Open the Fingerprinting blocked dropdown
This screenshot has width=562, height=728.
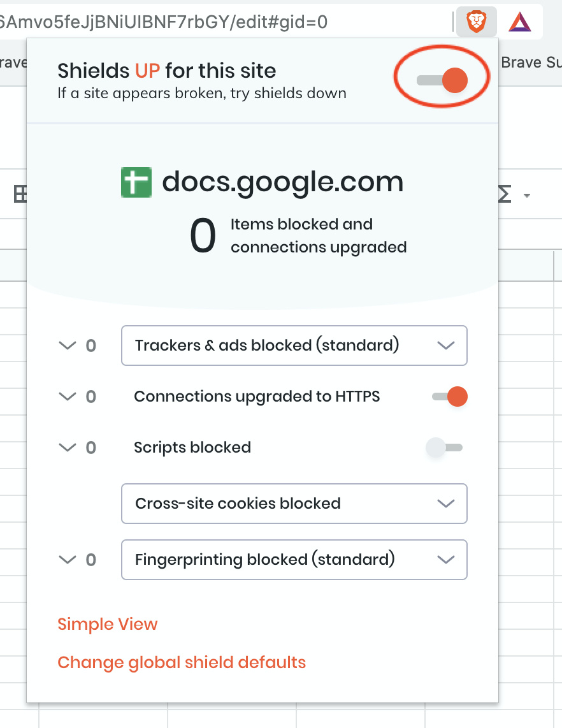point(294,560)
